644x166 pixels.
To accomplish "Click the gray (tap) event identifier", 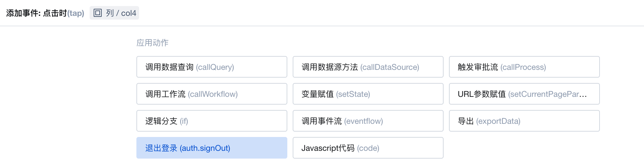I will [76, 13].
